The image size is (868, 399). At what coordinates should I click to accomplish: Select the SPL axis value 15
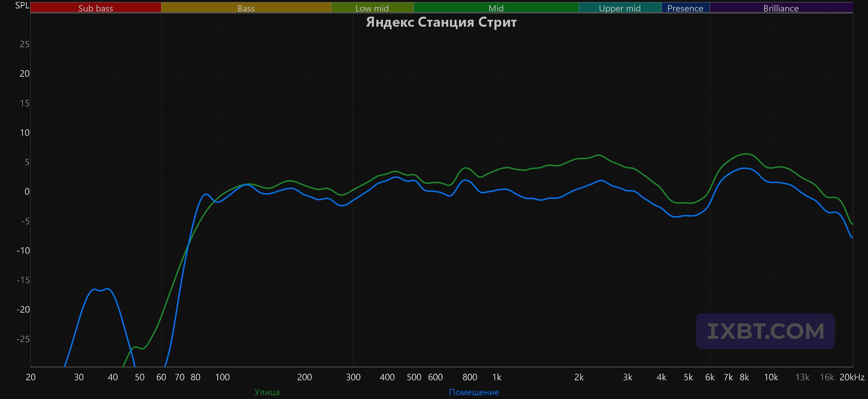pos(25,103)
